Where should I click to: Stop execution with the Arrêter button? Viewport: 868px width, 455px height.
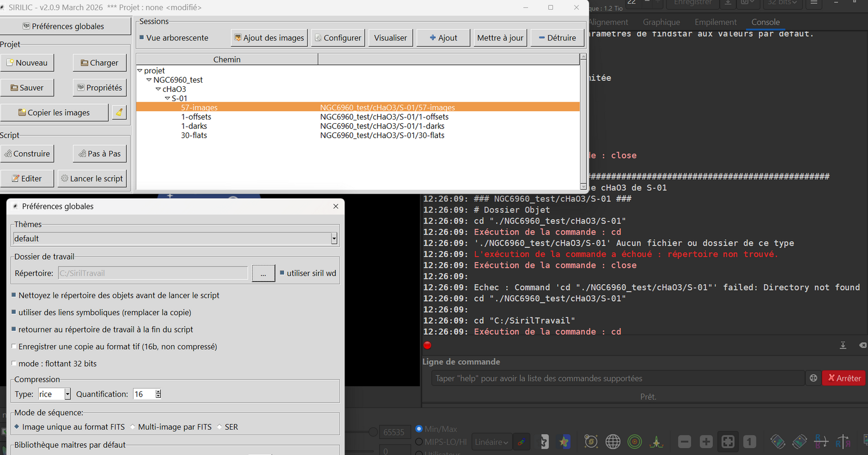pos(844,378)
